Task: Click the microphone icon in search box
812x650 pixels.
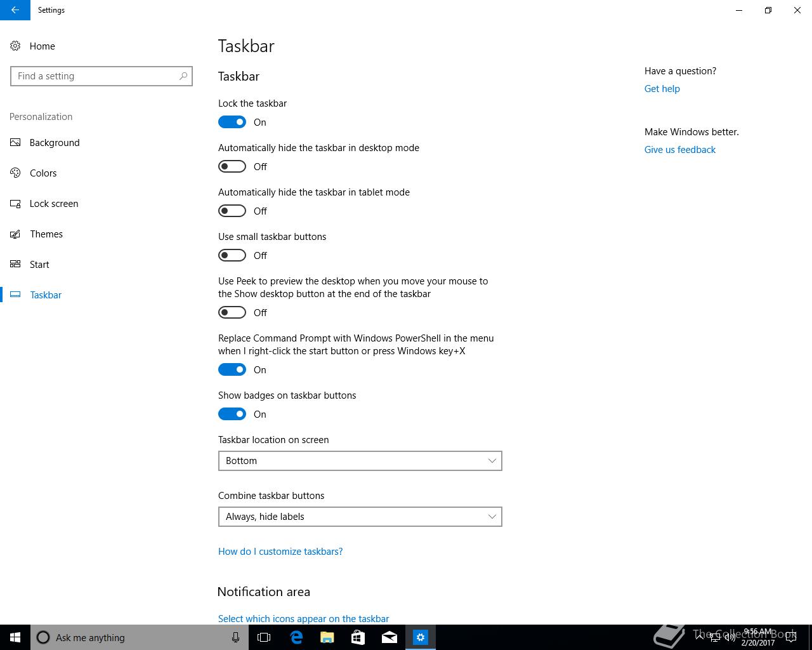Action: coord(235,637)
